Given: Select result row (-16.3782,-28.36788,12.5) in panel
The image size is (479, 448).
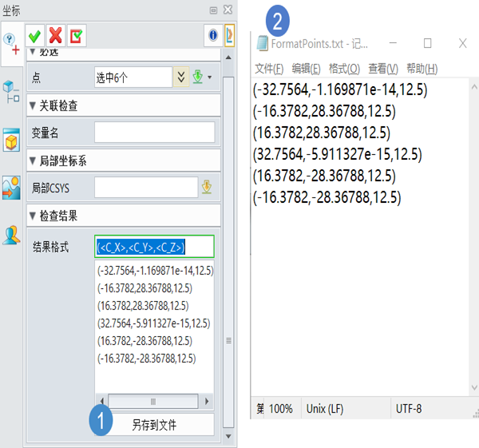Looking at the screenshot, I should 146,359.
